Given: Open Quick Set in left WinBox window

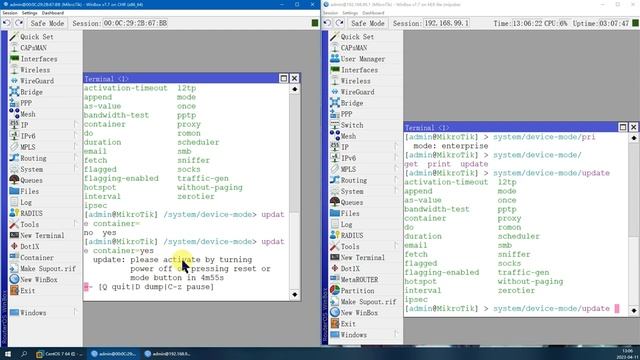Looking at the screenshot, I should click(x=36, y=37).
